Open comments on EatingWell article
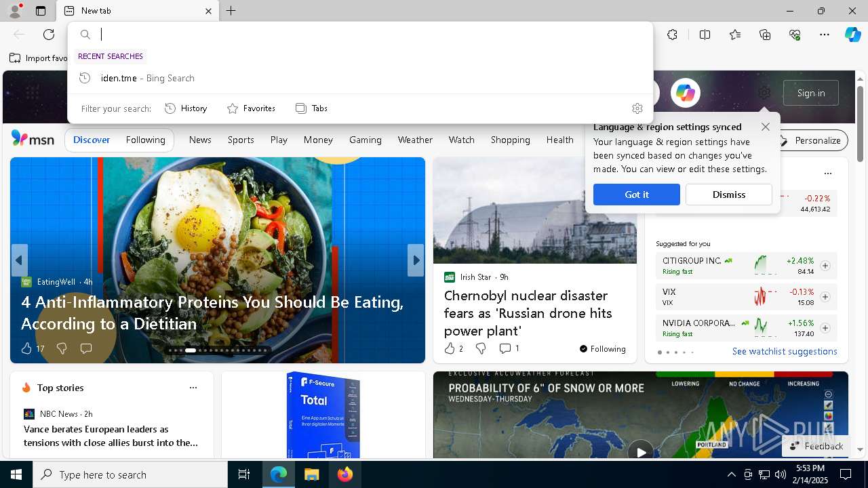Viewport: 868px width, 488px height. click(x=86, y=348)
